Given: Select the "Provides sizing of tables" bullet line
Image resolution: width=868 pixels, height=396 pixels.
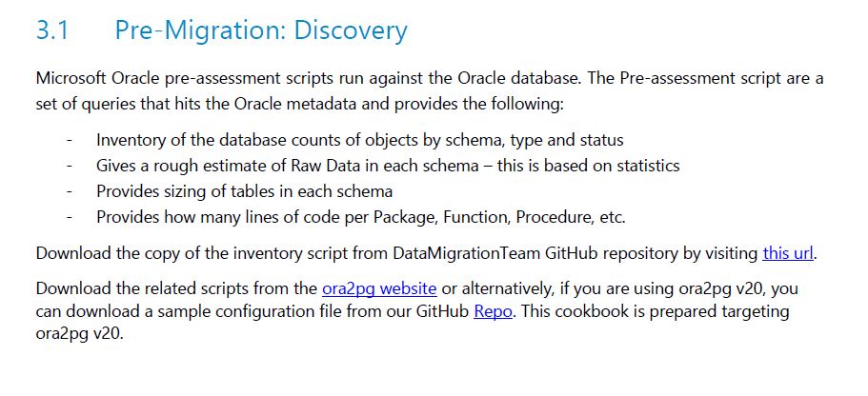Looking at the screenshot, I should (x=244, y=191).
